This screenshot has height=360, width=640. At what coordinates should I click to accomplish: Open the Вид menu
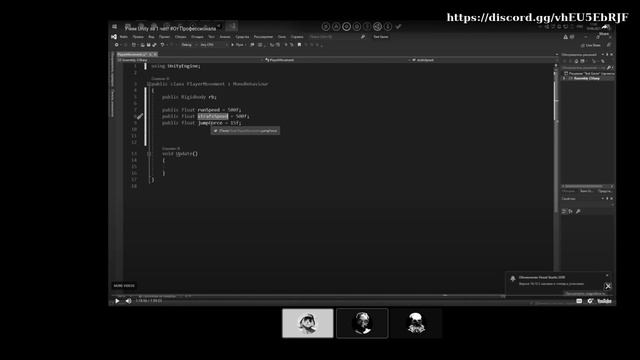point(151,37)
